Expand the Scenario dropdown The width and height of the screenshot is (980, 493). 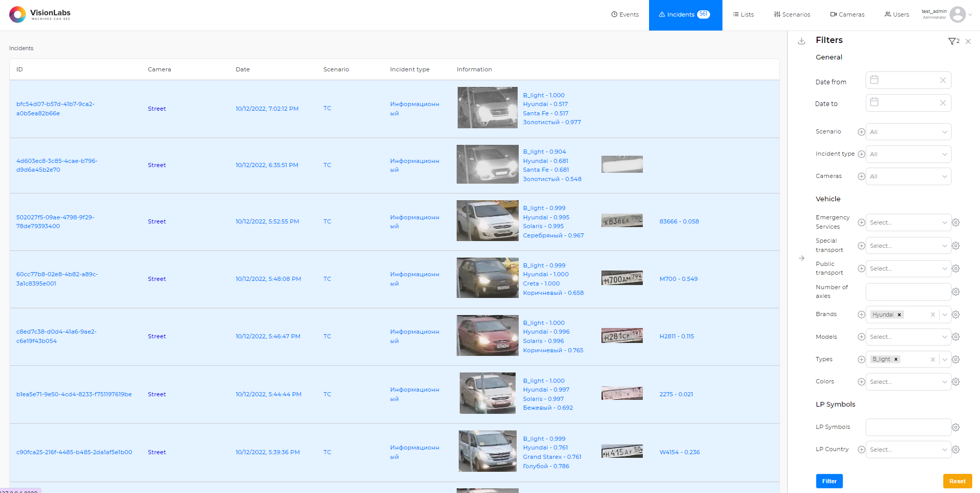click(908, 132)
